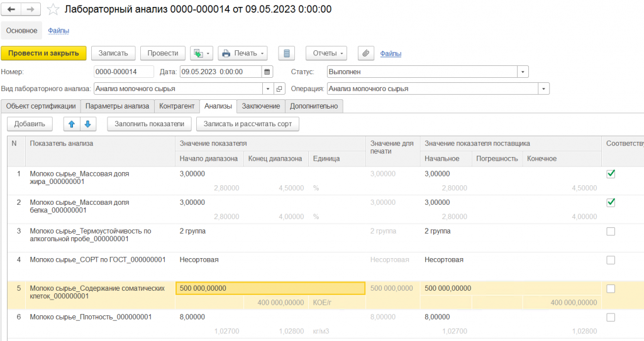Check the Термоустойчивость row compliance checkbox

(x=611, y=232)
